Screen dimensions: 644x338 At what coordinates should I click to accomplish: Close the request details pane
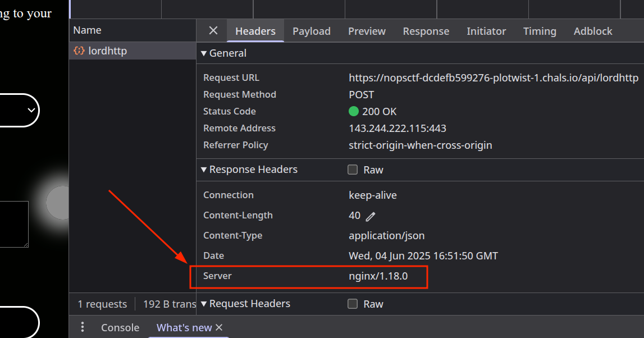(212, 31)
